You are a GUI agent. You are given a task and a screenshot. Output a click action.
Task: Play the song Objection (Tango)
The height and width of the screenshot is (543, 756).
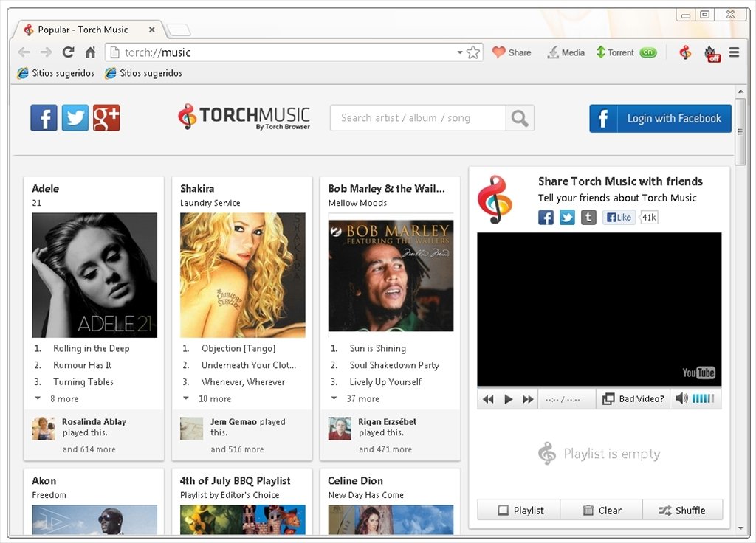[x=238, y=348]
